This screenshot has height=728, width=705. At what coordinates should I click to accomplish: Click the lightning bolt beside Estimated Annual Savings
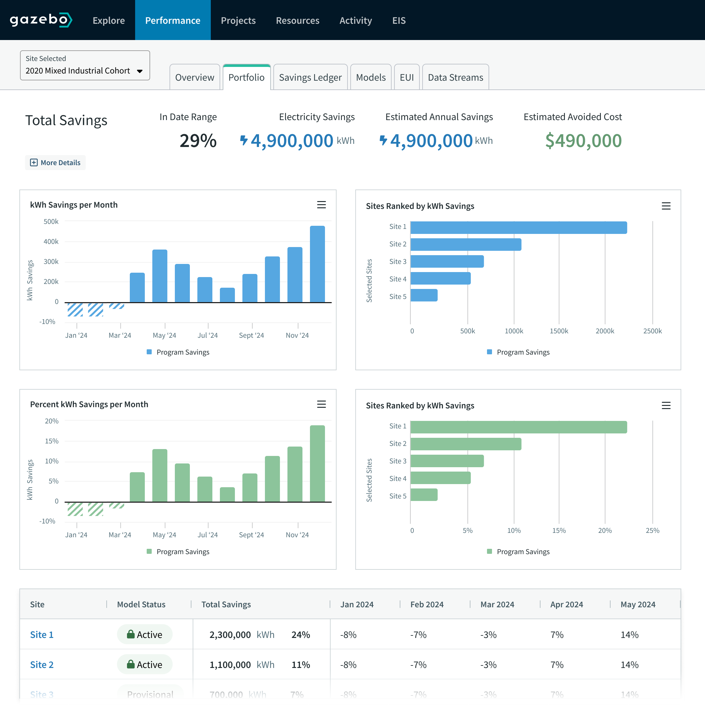tap(384, 141)
